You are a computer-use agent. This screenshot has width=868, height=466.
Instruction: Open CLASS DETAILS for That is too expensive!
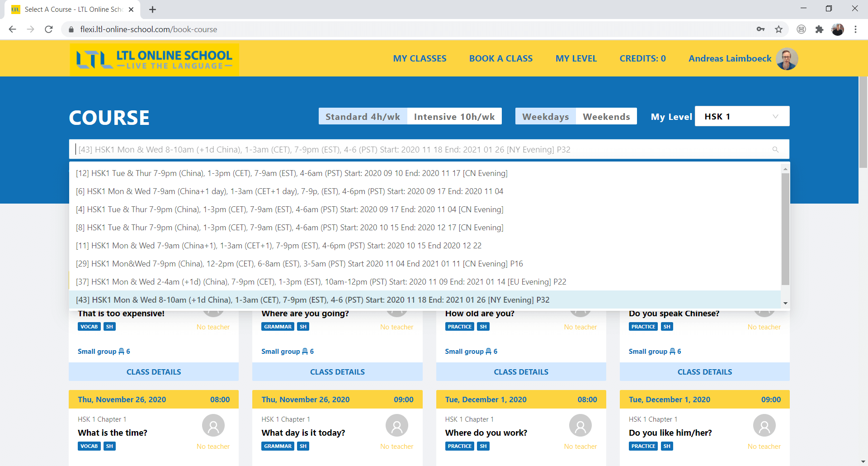pyautogui.click(x=154, y=372)
